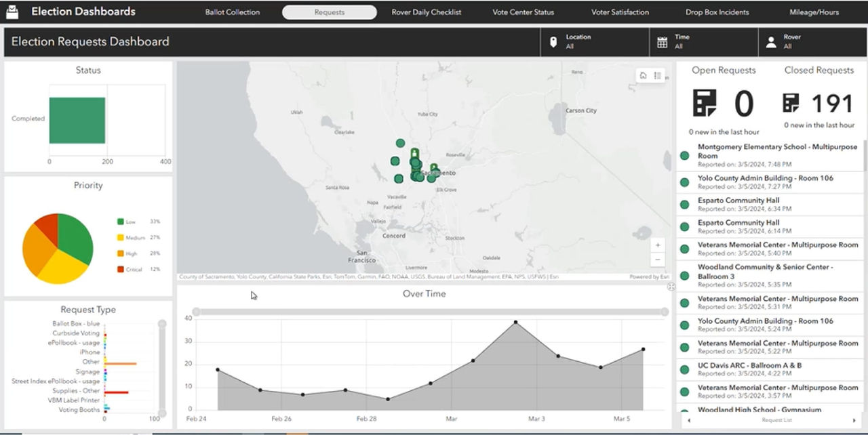
Task: Click the Time calendar filter icon
Action: [662, 41]
